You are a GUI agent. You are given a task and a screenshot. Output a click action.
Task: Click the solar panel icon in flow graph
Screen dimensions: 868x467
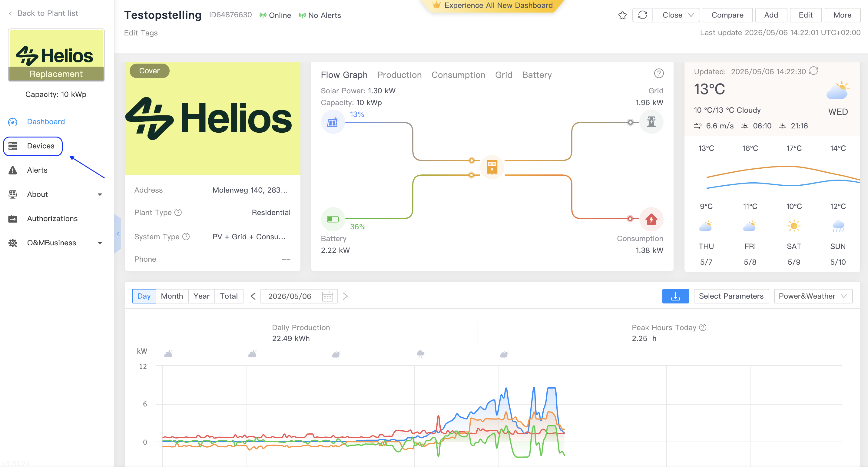[333, 122]
